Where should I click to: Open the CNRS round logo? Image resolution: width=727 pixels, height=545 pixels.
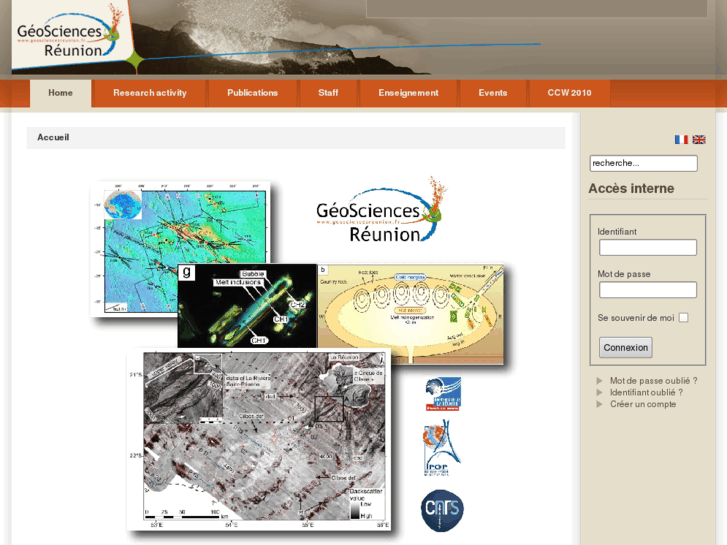[442, 510]
